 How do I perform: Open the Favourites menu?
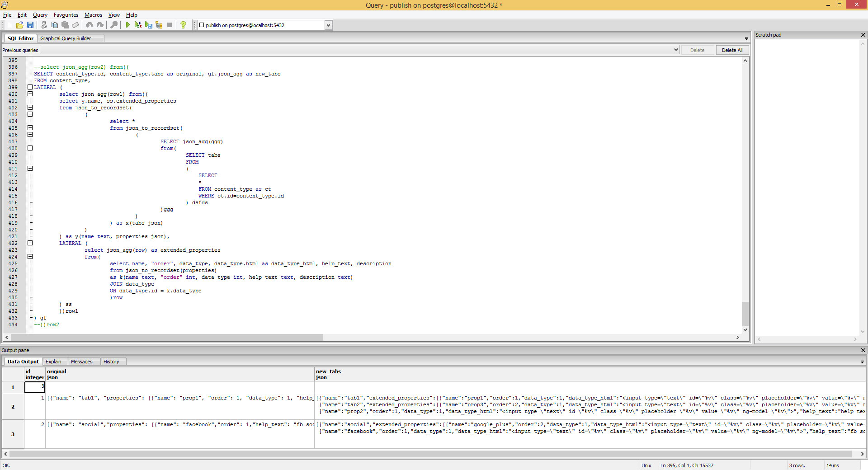[66, 15]
